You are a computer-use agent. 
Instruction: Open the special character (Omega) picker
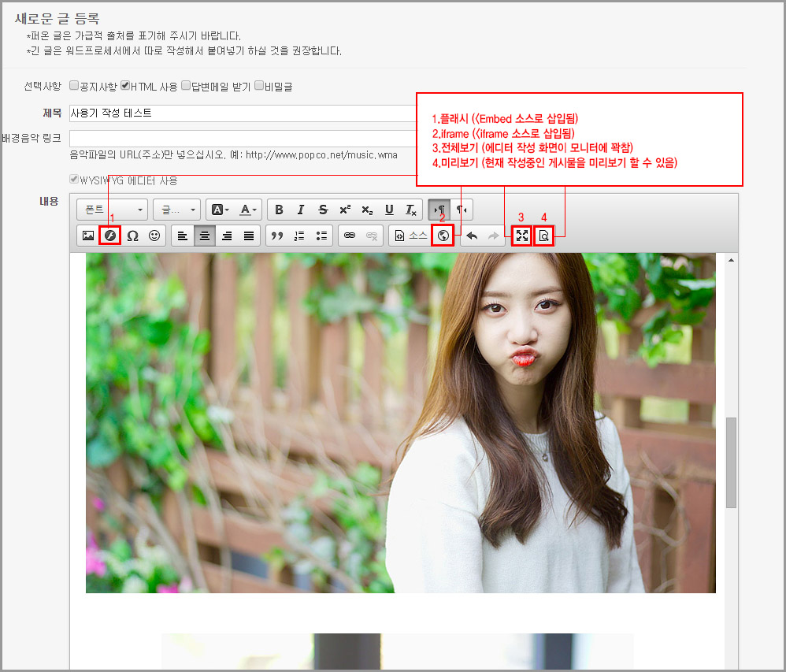pos(132,236)
